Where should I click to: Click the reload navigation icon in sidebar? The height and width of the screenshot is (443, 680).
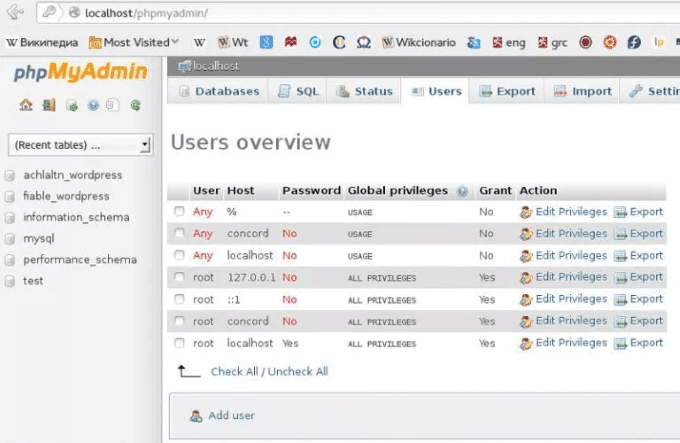click(x=135, y=105)
